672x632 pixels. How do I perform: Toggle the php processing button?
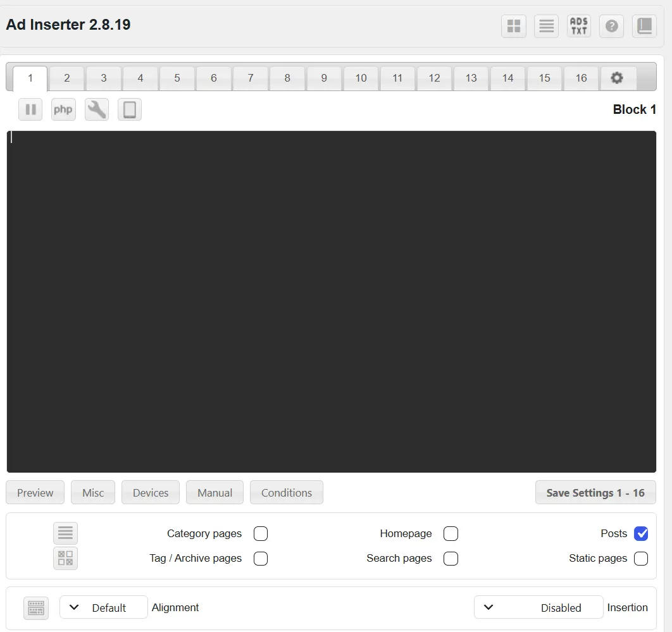[x=63, y=109]
